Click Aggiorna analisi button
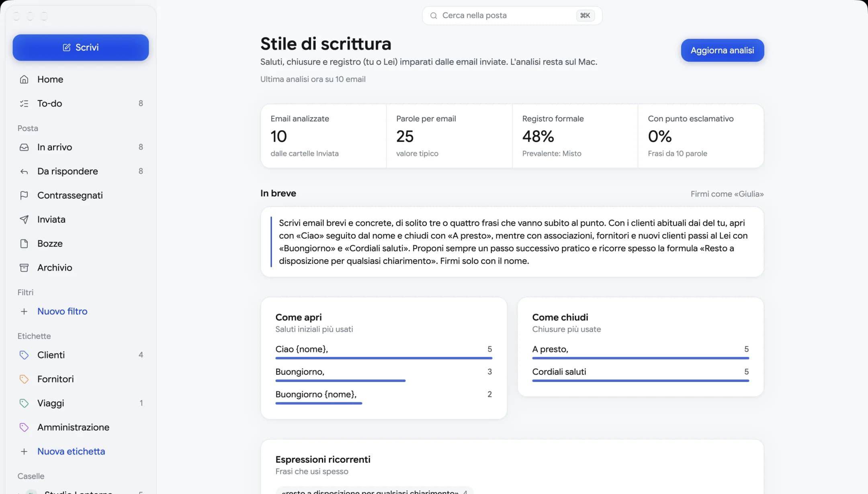868x494 pixels. (722, 50)
